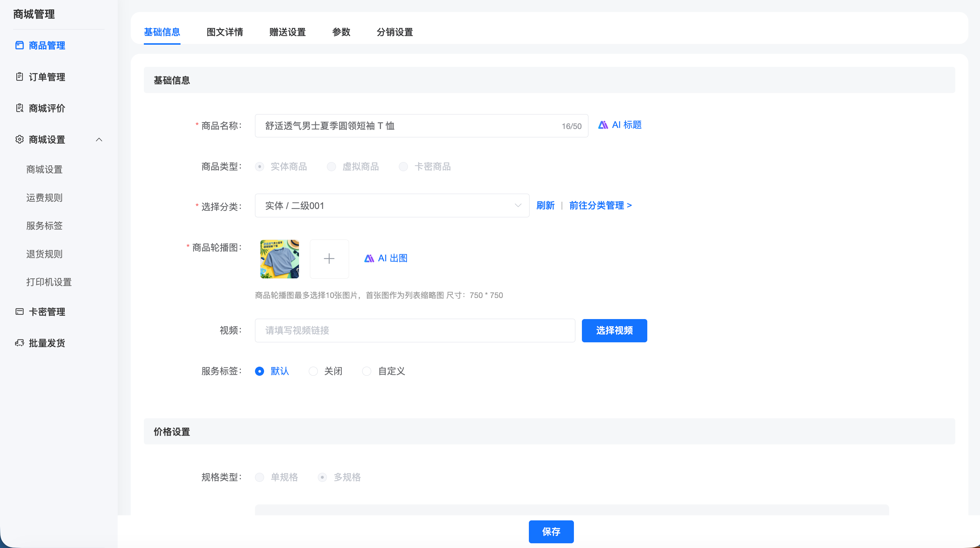This screenshot has width=980, height=548.
Task: Click the 选择视频 button
Action: [x=614, y=330]
